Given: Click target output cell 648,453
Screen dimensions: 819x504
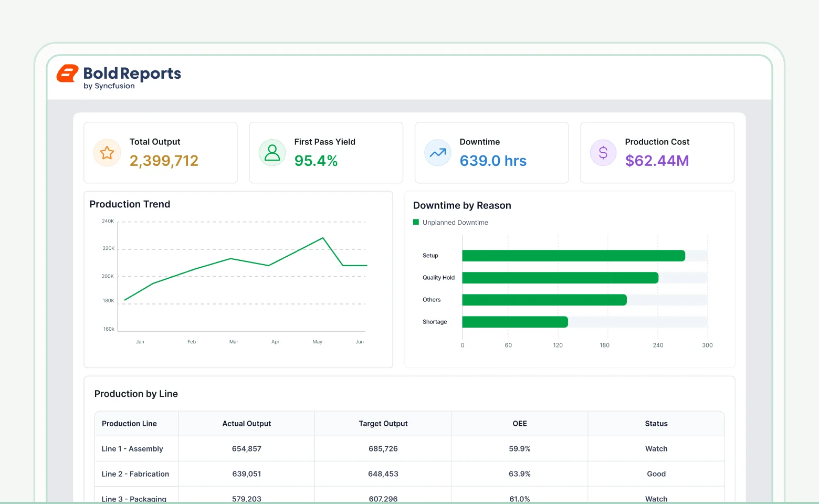Looking at the screenshot, I should tap(383, 474).
